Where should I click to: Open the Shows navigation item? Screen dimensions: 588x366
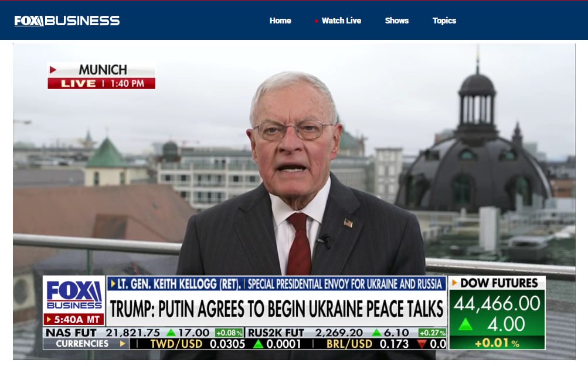[x=396, y=21]
